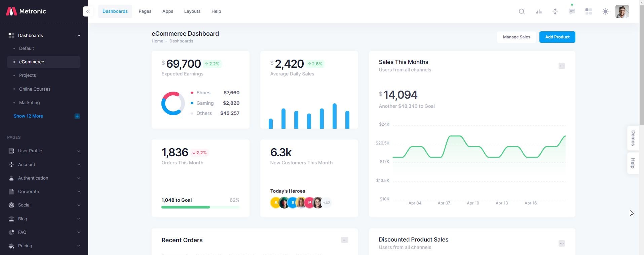Open the Layouts top menu
The height and width of the screenshot is (255, 644).
(x=192, y=11)
